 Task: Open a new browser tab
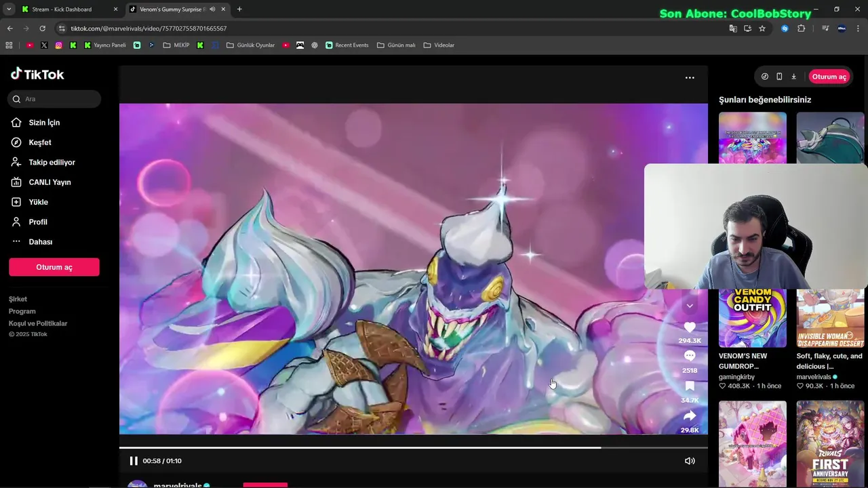[239, 9]
